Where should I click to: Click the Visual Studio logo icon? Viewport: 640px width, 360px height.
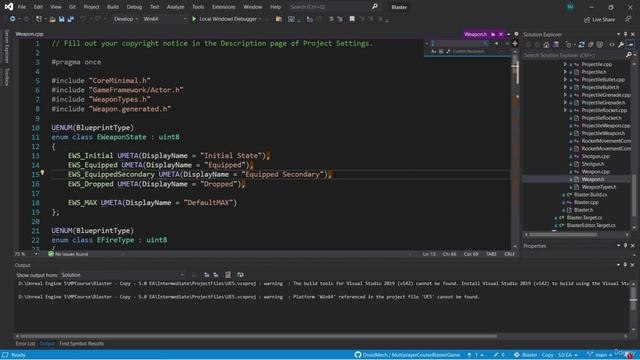[x=8, y=7]
